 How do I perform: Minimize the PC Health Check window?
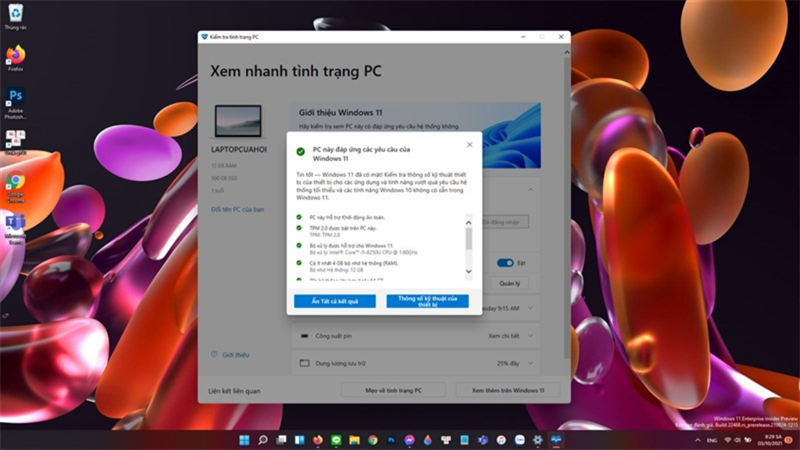coord(523,37)
